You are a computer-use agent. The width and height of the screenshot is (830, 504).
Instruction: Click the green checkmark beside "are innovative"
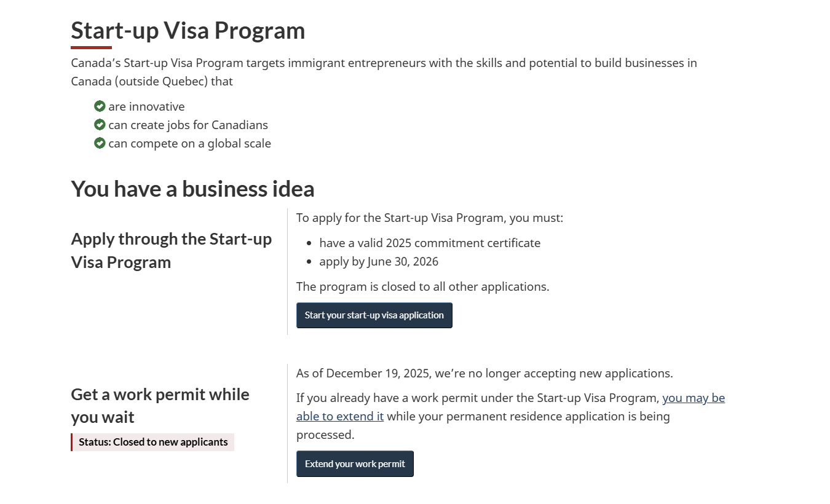pyautogui.click(x=100, y=106)
